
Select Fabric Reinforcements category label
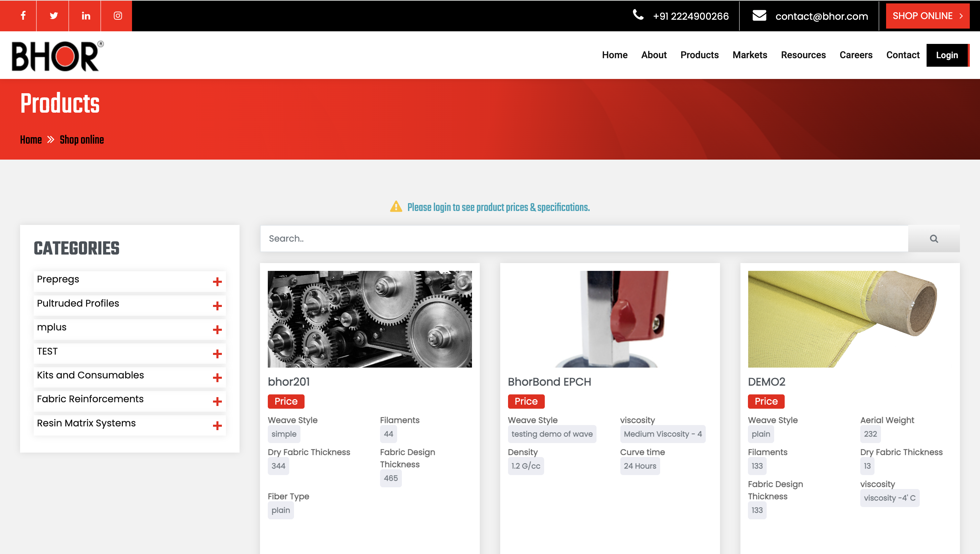(90, 399)
